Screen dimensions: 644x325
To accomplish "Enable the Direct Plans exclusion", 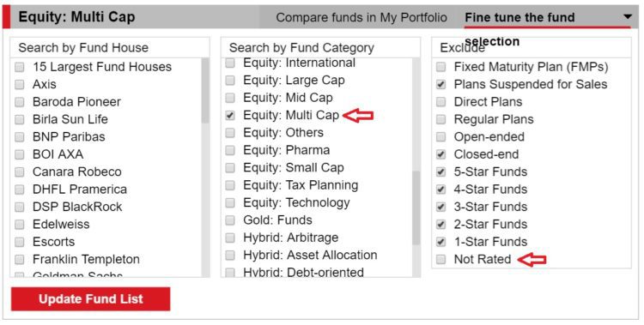I will [440, 102].
